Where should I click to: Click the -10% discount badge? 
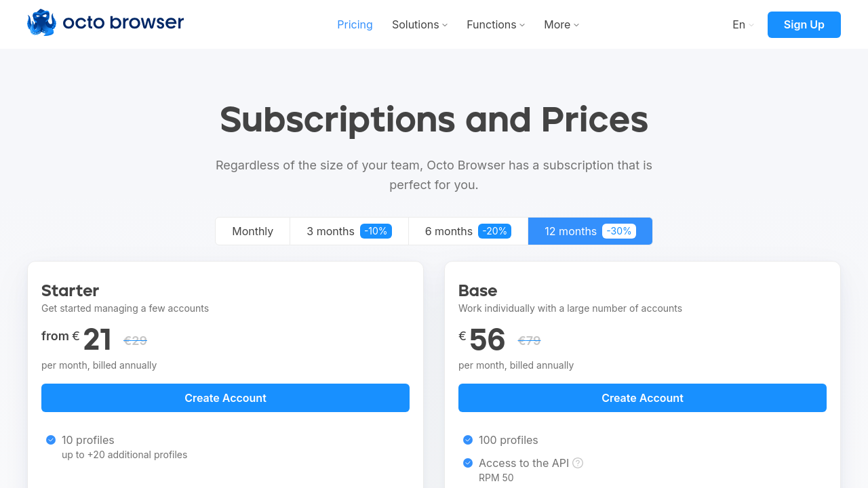376,231
